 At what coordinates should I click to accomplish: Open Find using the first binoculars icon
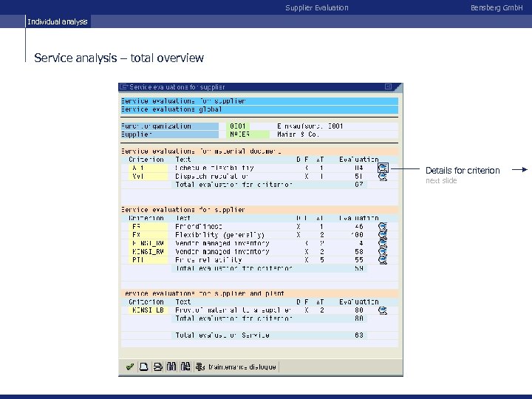[x=171, y=366]
